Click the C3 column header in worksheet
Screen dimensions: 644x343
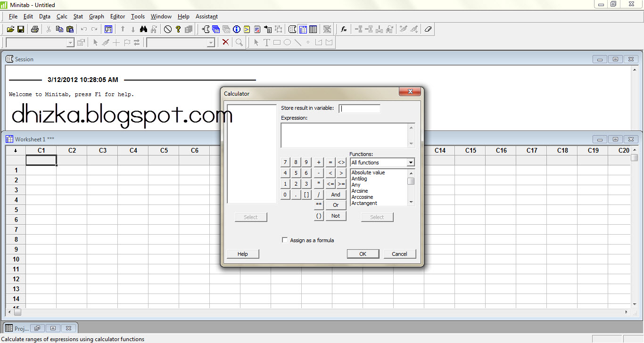coord(103,150)
